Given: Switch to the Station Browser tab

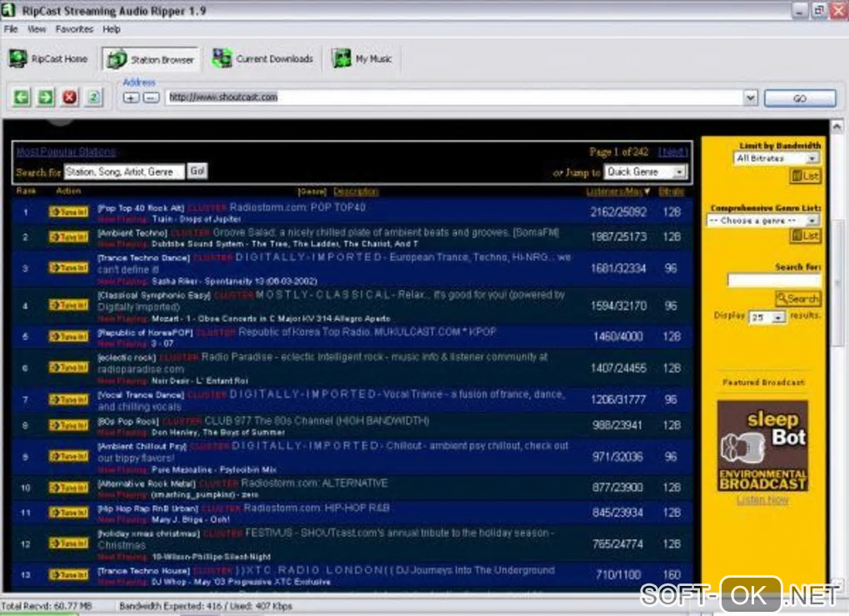Looking at the screenshot, I should [x=151, y=59].
